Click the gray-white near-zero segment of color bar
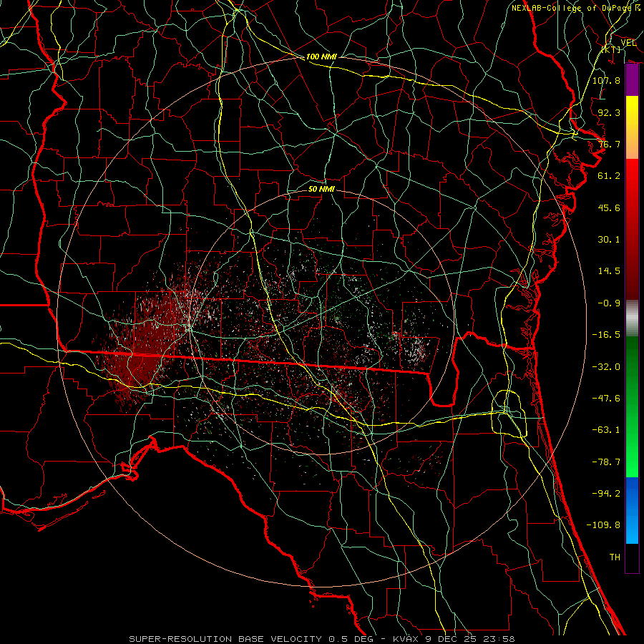Image resolution: width=644 pixels, height=644 pixels. pyautogui.click(x=632, y=317)
